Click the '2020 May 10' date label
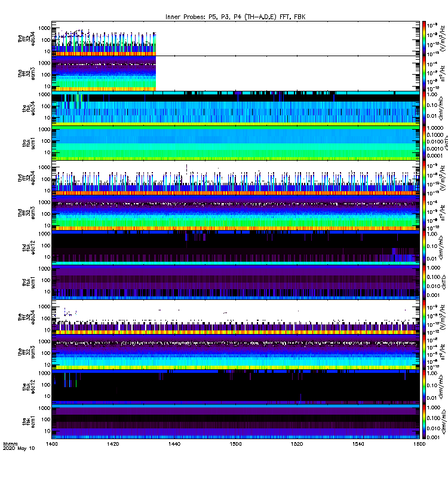This screenshot has height=478, width=448. (x=19, y=448)
